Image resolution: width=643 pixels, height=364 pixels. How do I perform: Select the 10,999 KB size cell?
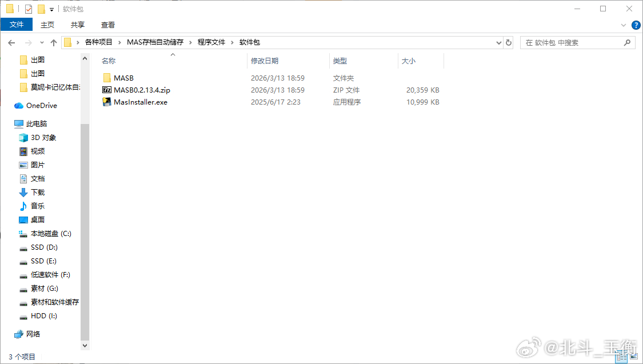click(422, 102)
